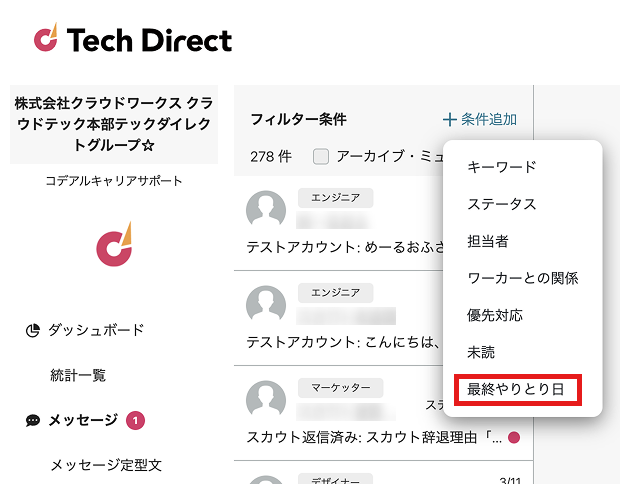Image resolution: width=620 pixels, height=484 pixels.
Task: Click avatar of the マーケッター message
Action: 266,399
